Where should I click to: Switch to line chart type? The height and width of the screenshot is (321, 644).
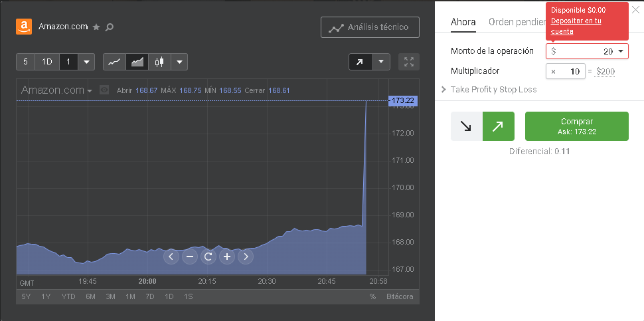[114, 62]
